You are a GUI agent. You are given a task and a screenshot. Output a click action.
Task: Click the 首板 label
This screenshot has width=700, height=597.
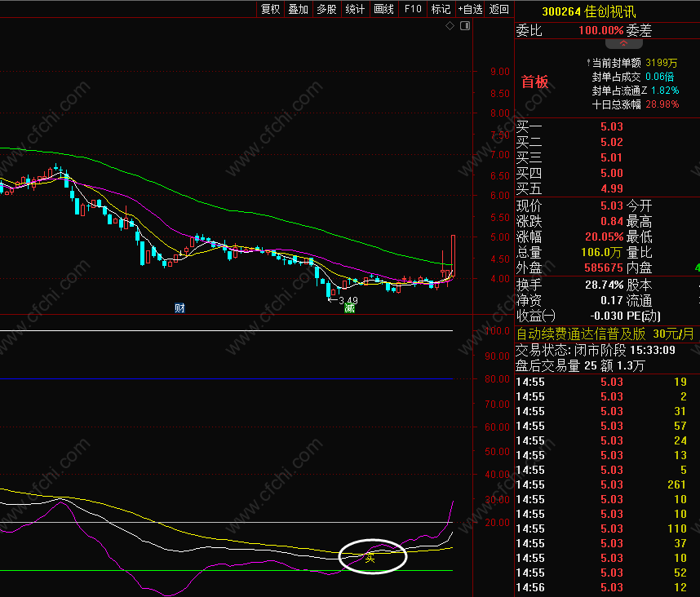point(534,82)
